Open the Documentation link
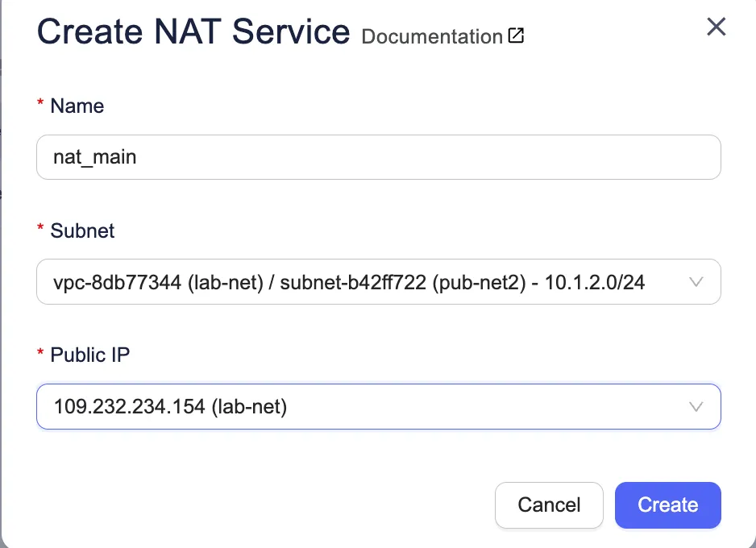756x548 pixels. [432, 37]
